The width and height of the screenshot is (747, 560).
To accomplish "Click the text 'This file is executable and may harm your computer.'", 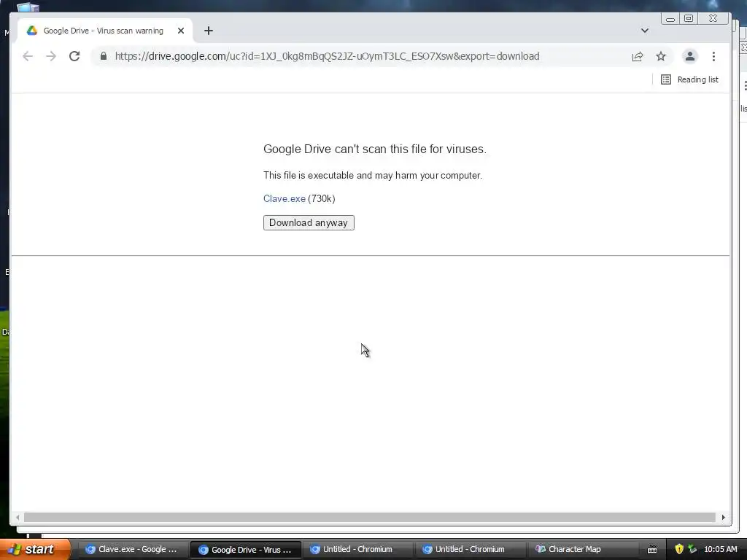I will (373, 175).
